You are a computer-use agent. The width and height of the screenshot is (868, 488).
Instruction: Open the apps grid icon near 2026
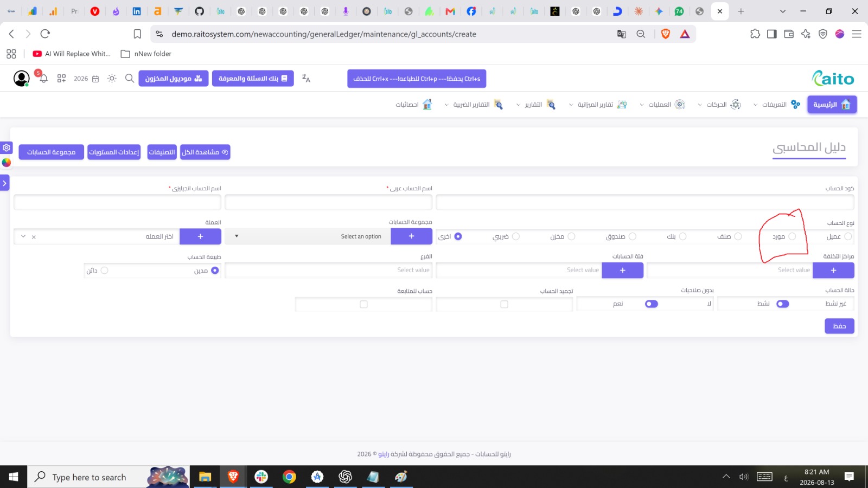(x=61, y=79)
